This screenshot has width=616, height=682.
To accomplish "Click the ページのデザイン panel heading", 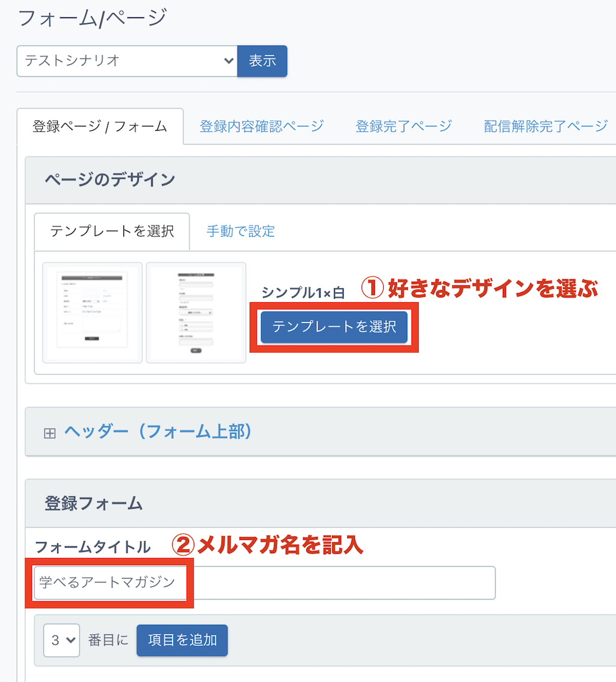I will 110,179.
